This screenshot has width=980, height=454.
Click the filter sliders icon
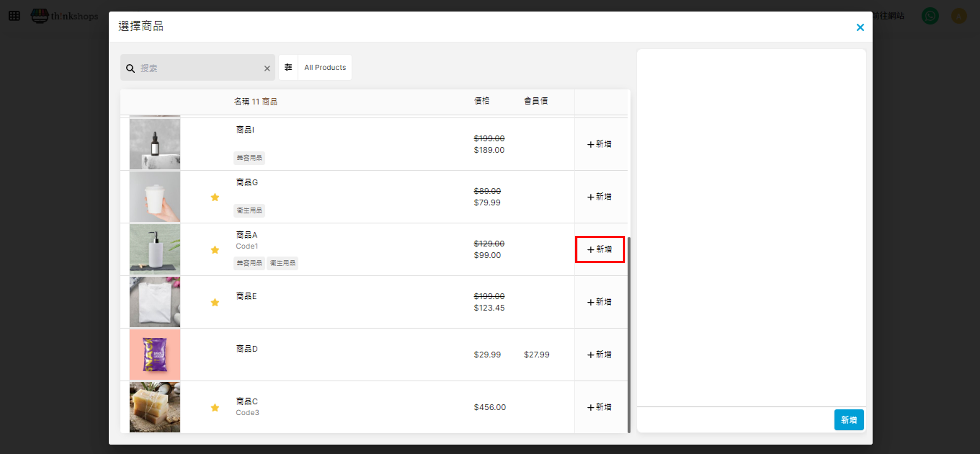point(288,67)
